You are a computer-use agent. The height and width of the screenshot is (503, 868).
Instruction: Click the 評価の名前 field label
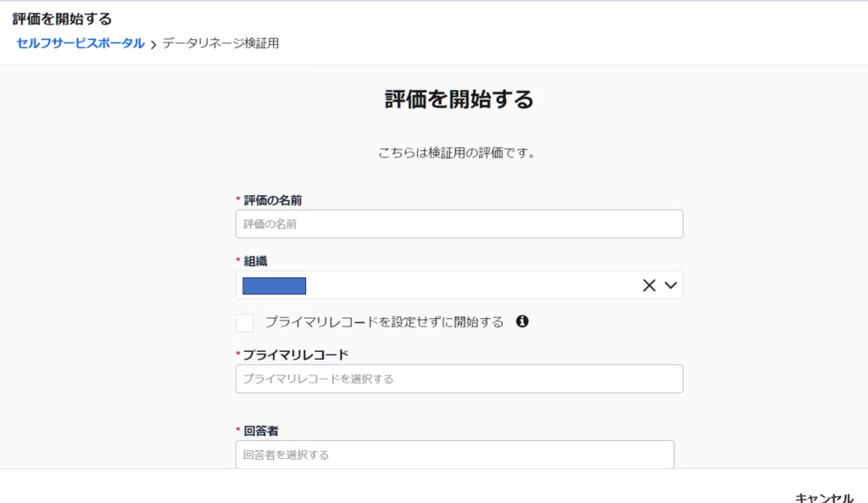[x=273, y=200]
